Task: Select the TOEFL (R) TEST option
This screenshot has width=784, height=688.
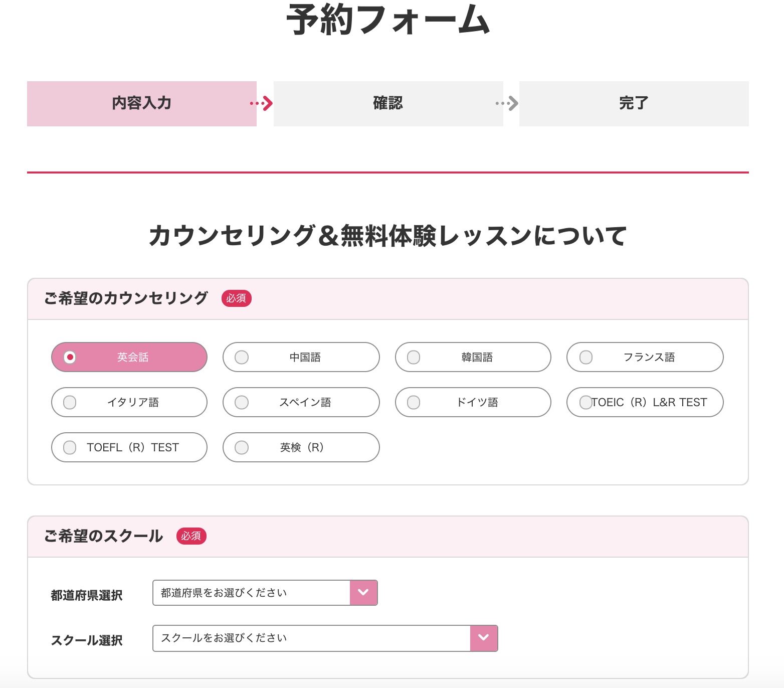Action: click(x=129, y=447)
